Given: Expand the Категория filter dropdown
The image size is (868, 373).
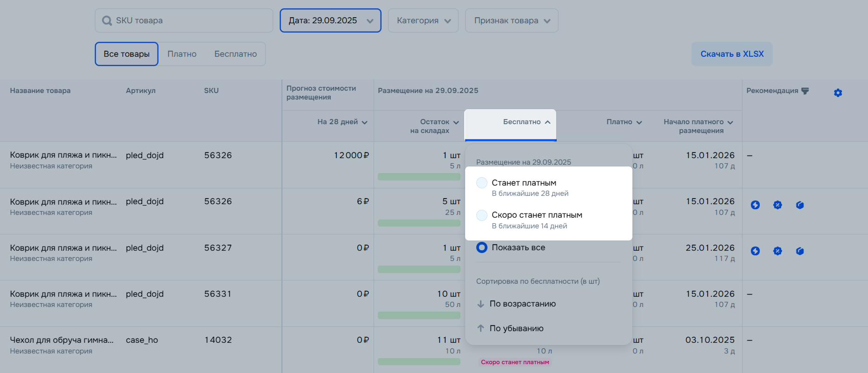Looking at the screenshot, I should click(423, 20).
